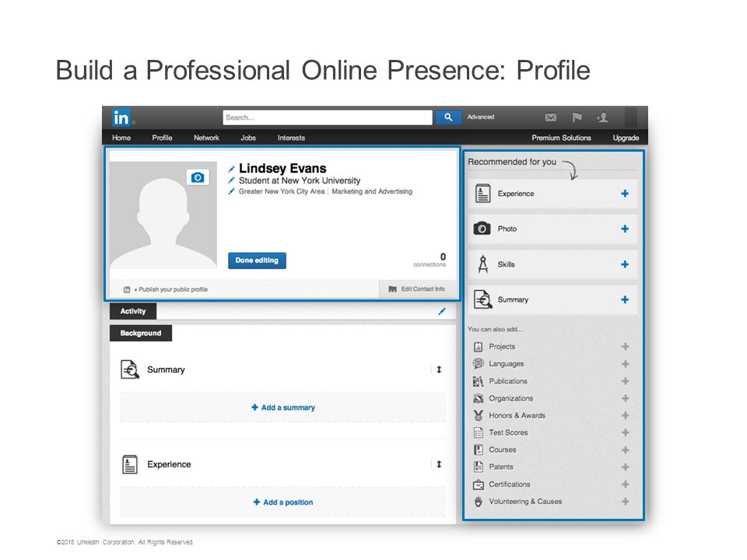Click pencil beside Student at New York University
This screenshot has height=560, width=747.
pos(231,180)
